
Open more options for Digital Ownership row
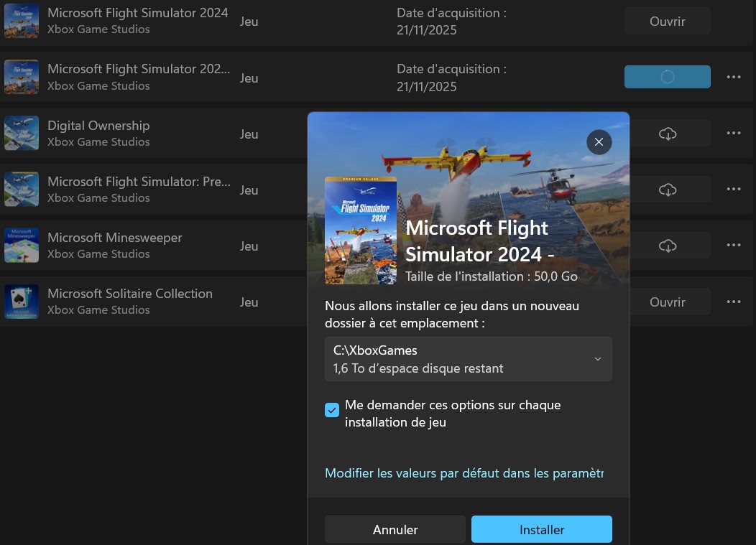(733, 133)
